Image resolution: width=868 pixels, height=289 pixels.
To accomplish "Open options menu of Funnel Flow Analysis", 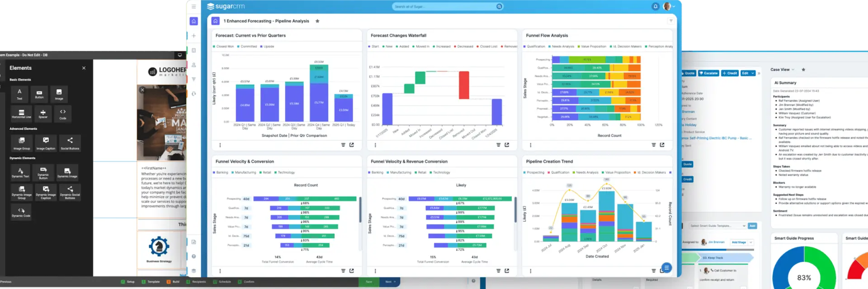I will [531, 145].
